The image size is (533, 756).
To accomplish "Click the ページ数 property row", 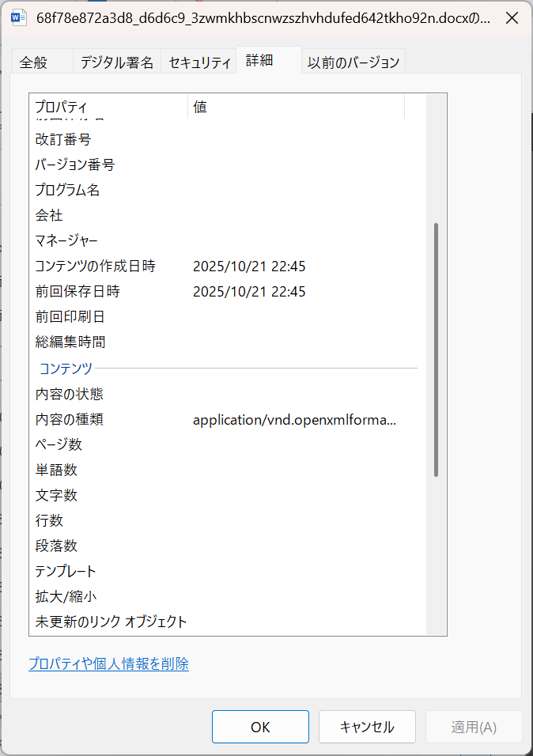I will [59, 444].
